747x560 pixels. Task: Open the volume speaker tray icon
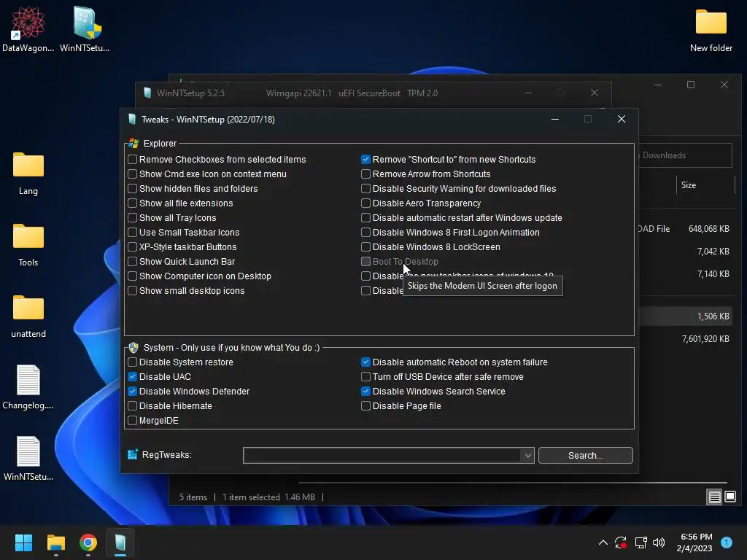tap(659, 542)
